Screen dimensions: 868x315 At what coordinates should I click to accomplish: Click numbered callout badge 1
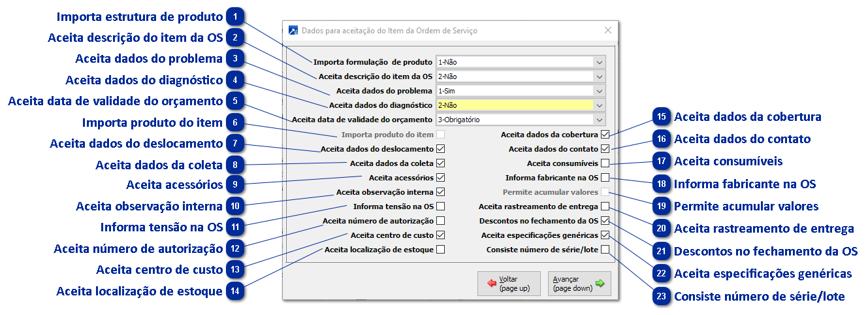pos(235,16)
